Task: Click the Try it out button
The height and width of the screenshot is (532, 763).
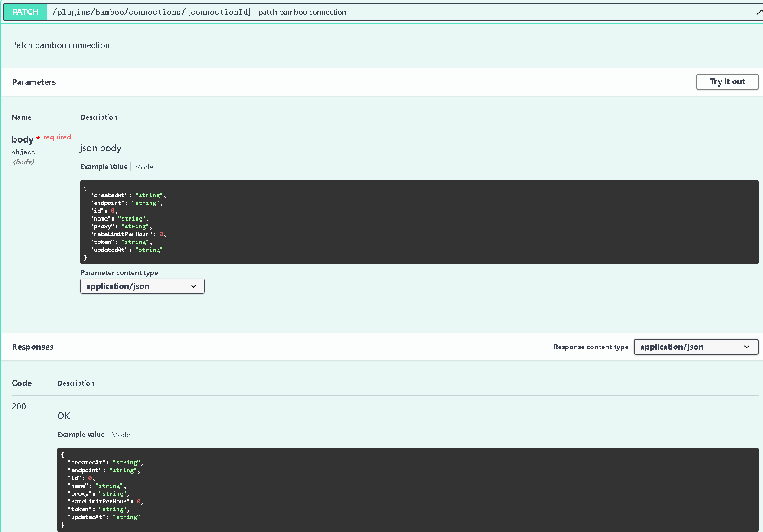Action: point(727,82)
